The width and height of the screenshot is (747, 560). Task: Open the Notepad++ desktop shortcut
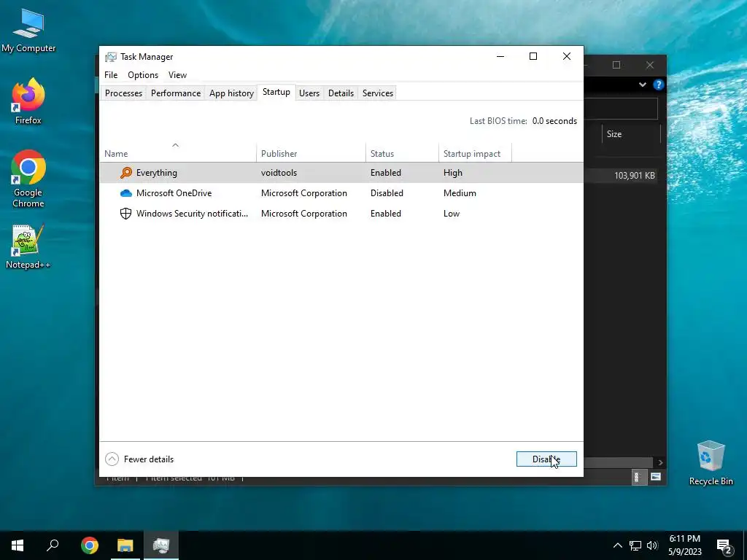[28, 246]
